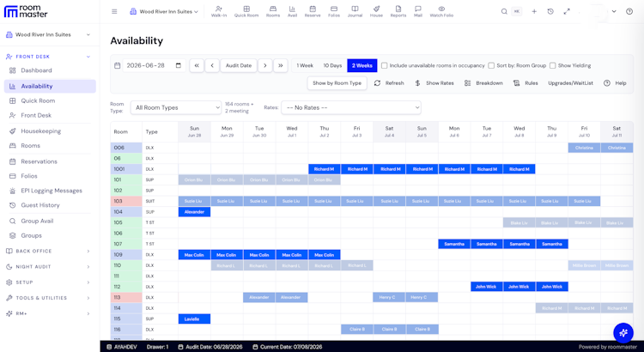This screenshot has height=352, width=644.
Task: Expand sidebar Wood River Inn Suites selector
Action: (48, 35)
